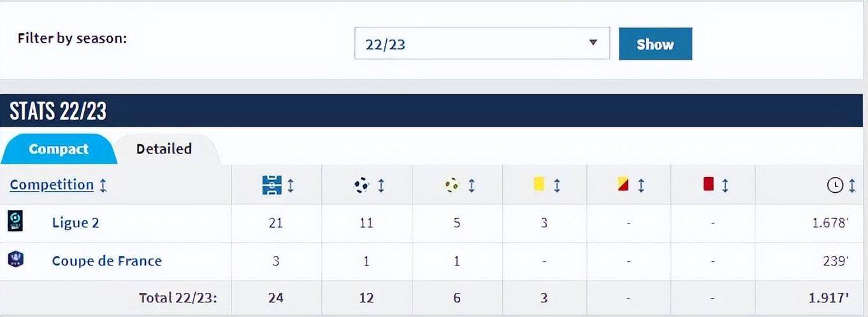Click the Coupe de France logo

tap(15, 259)
